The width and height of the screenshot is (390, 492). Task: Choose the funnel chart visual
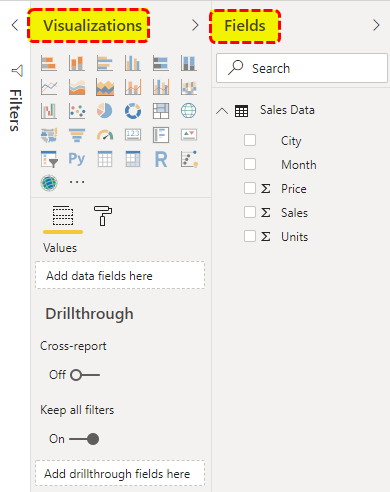(77, 135)
